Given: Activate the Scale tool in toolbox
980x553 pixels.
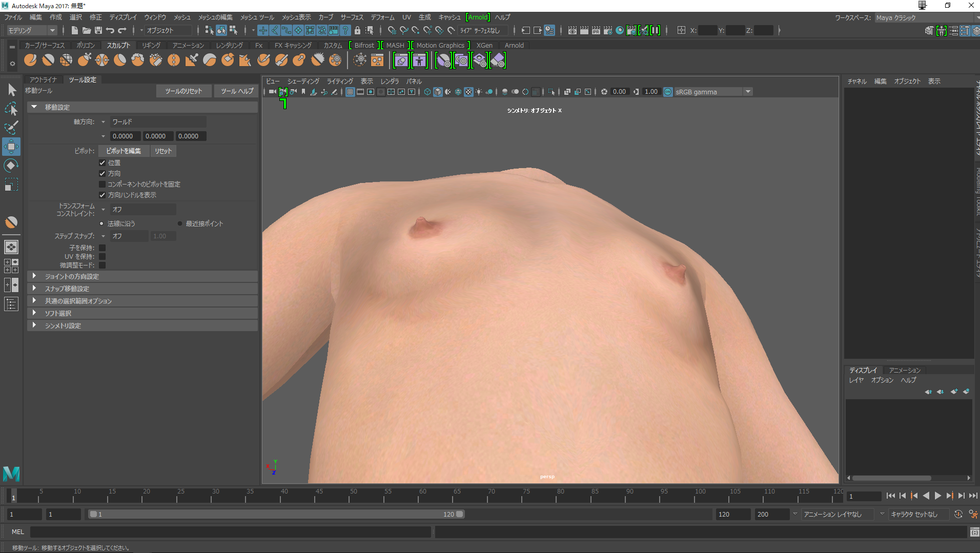Looking at the screenshot, I should click(x=11, y=185).
